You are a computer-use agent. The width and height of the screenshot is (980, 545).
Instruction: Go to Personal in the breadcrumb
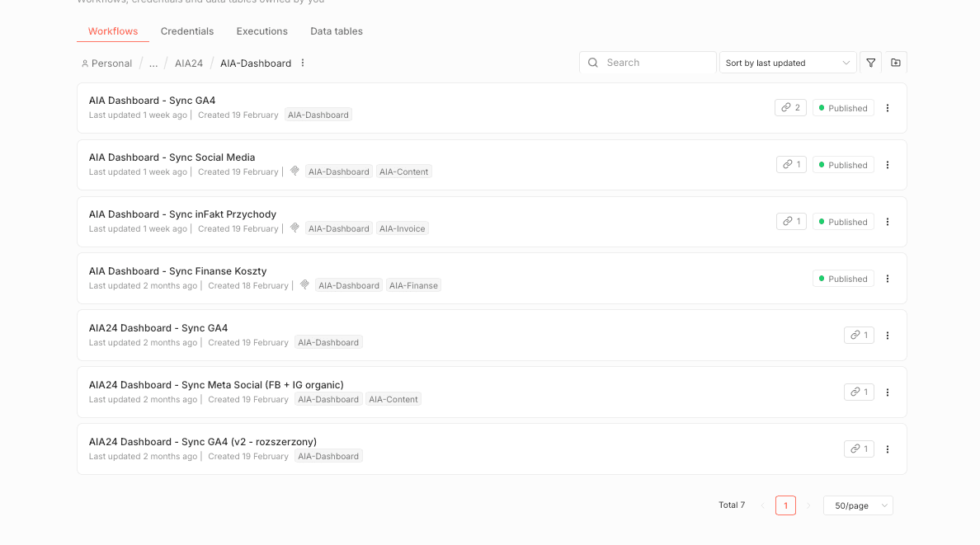coord(111,63)
